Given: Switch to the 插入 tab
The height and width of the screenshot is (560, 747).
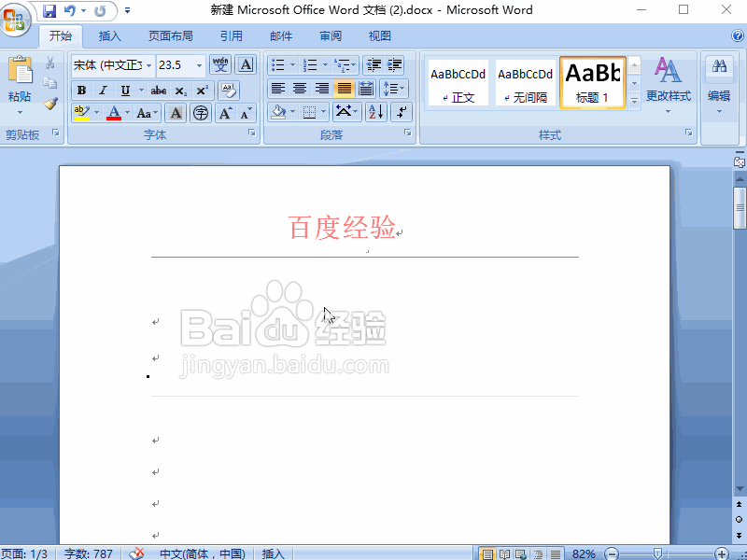Looking at the screenshot, I should [109, 36].
